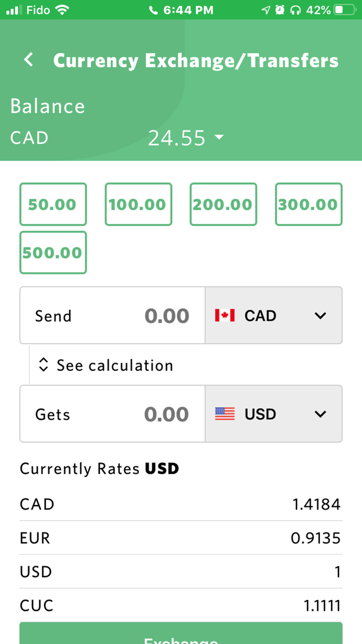This screenshot has width=362, height=644.
Task: Select the CAD rate row showing 1.4184
Action: [180, 504]
